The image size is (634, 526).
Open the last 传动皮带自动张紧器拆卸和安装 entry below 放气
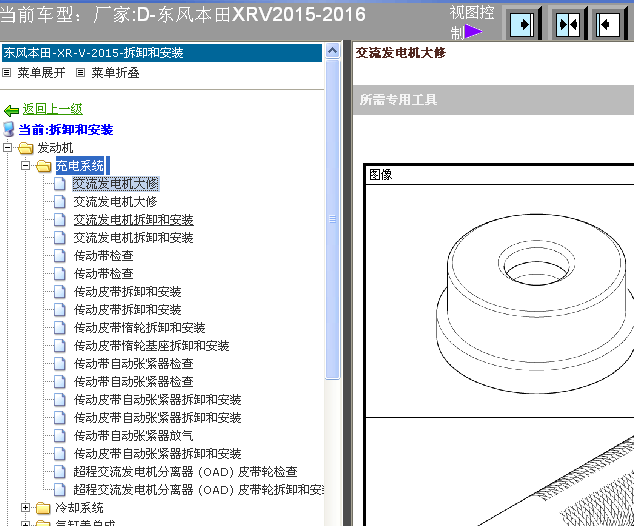158,454
